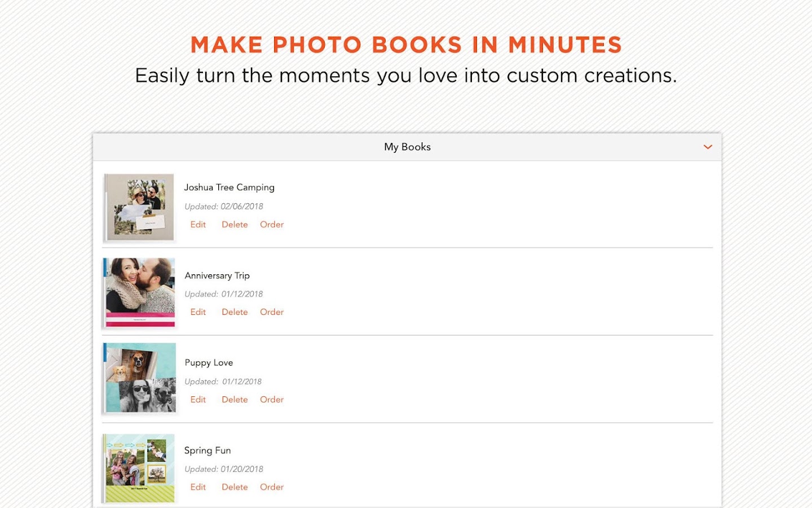Edit the Anniversary Trip book

click(x=198, y=312)
